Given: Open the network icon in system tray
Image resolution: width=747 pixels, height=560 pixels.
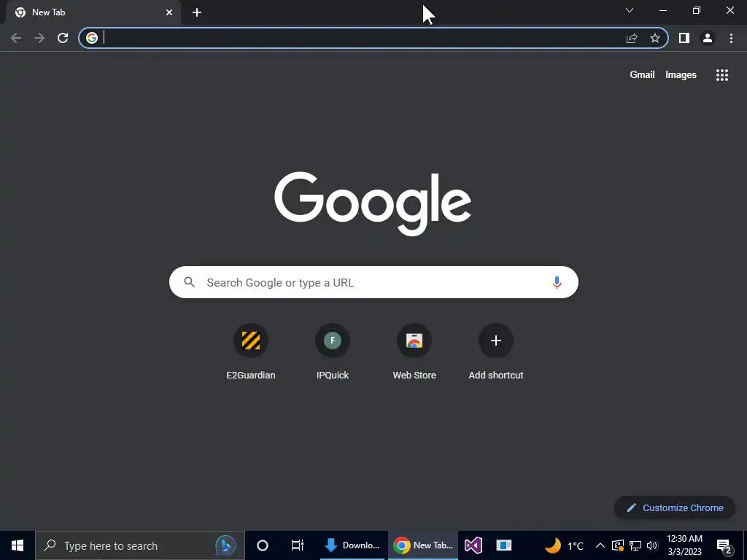Looking at the screenshot, I should tap(635, 545).
